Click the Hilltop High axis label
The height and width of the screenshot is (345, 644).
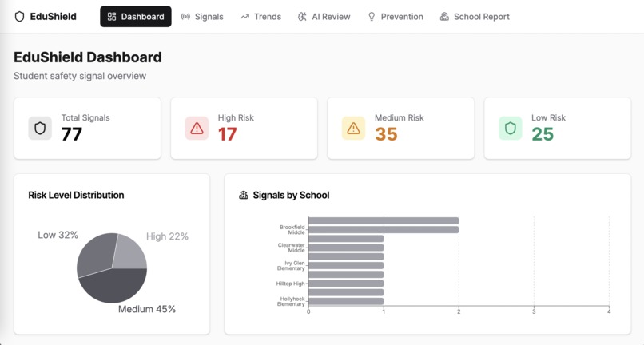pos(290,284)
